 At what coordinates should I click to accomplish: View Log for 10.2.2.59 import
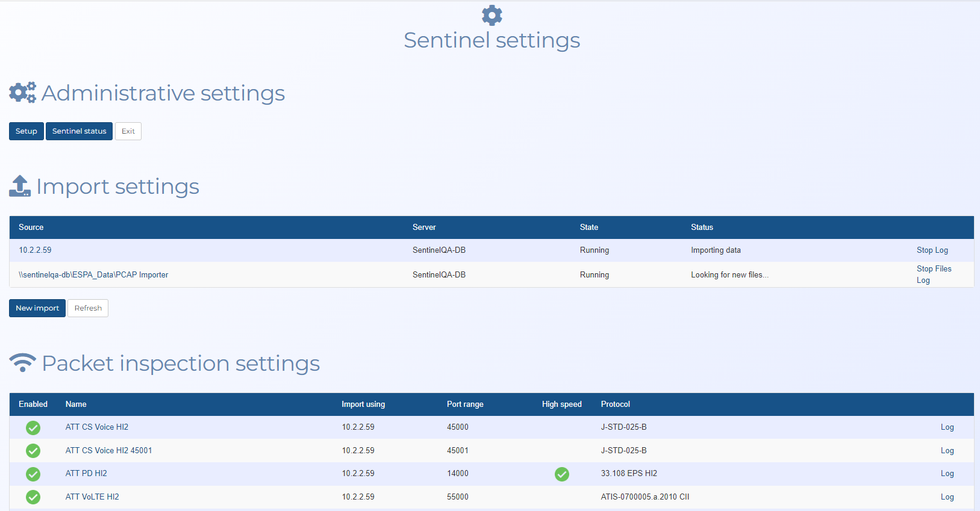point(941,250)
